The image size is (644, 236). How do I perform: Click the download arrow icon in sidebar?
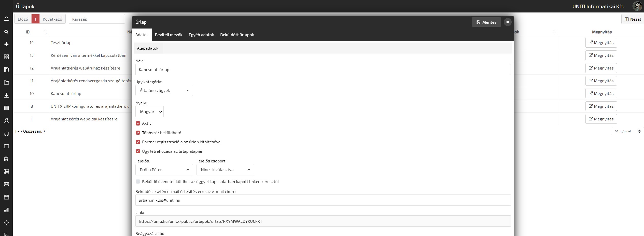click(6, 95)
